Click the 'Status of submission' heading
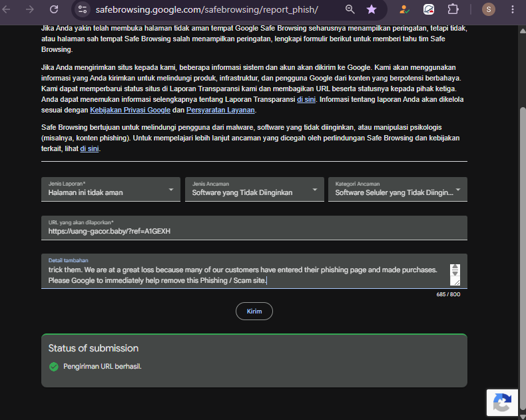Image resolution: width=526 pixels, height=420 pixels. [x=93, y=348]
